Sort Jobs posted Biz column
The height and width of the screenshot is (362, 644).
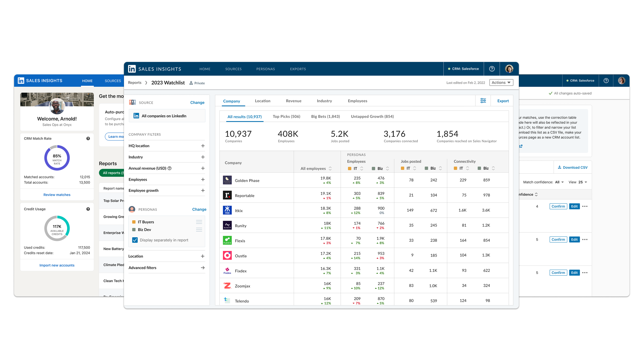441,168
